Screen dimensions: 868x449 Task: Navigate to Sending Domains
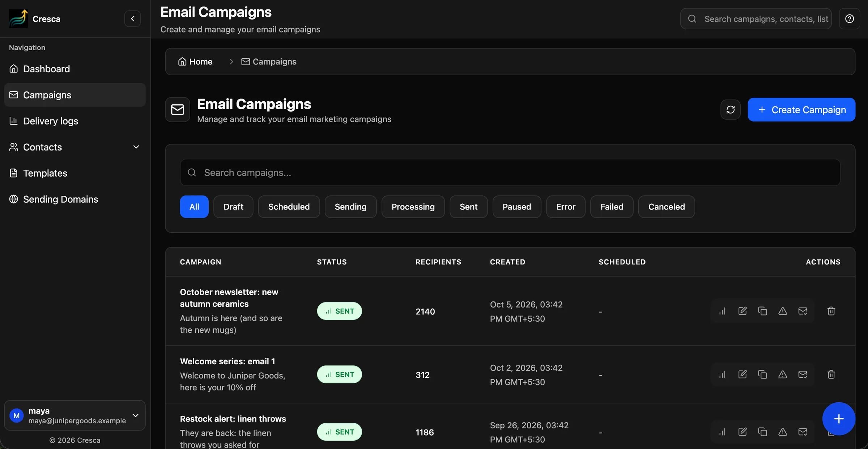pyautogui.click(x=75, y=199)
